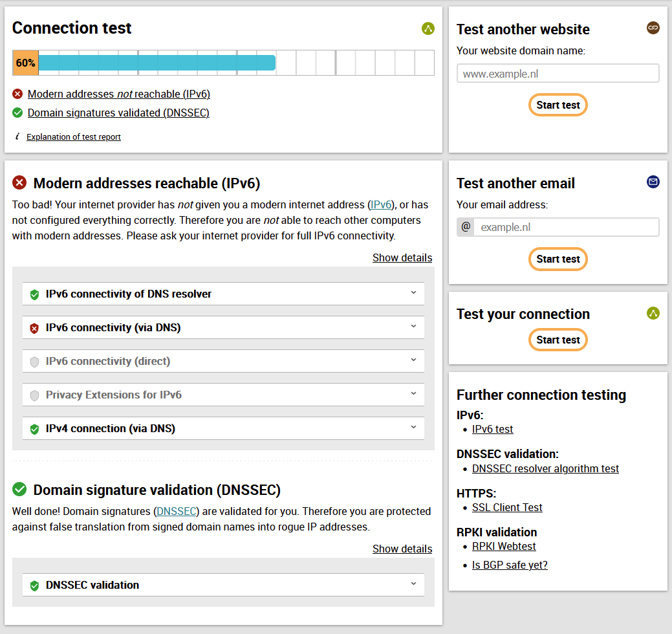Click the blue envelope icon beside Test another email

coord(653,182)
